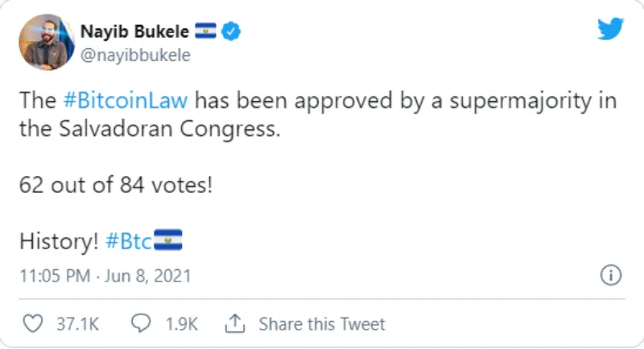Click the Nayib Bukele display name

tap(134, 33)
